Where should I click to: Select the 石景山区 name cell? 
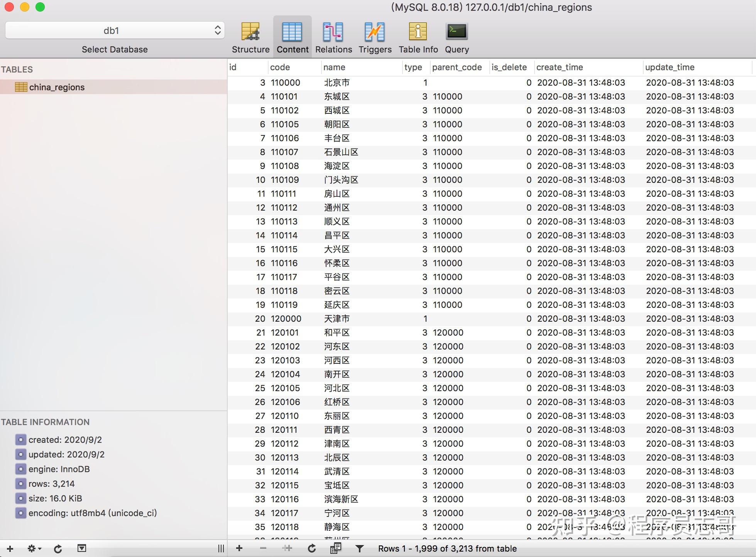341,152
